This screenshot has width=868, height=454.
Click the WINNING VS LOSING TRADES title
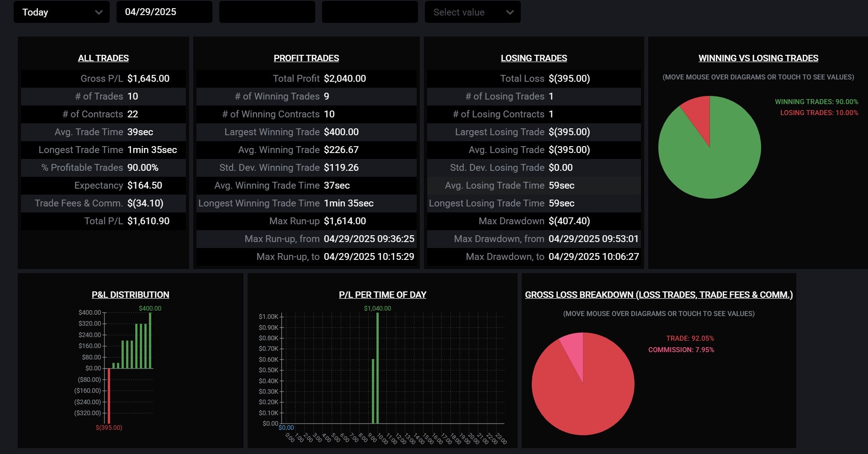tap(758, 58)
